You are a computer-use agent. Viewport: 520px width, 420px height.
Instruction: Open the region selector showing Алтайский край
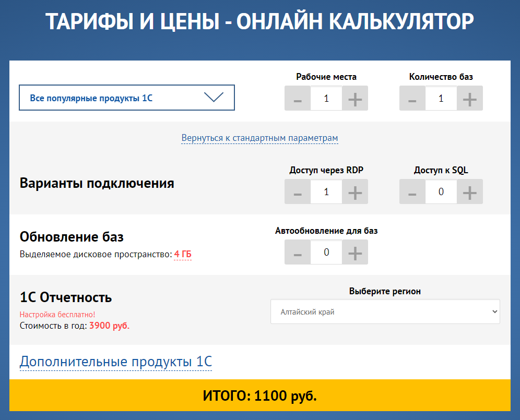(x=385, y=311)
